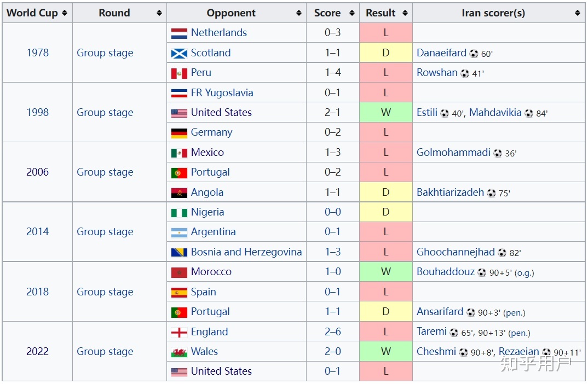The height and width of the screenshot is (384, 588).
Task: Click the Peru flag icon
Action: pos(179,73)
